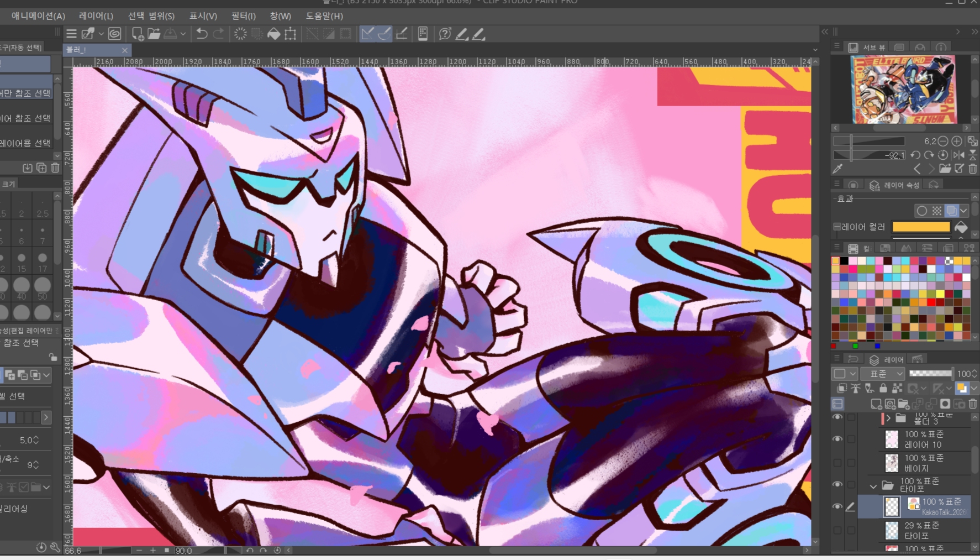Open the 표준 blending mode dropdown
Screen dimensions: 980x560
[x=882, y=374]
